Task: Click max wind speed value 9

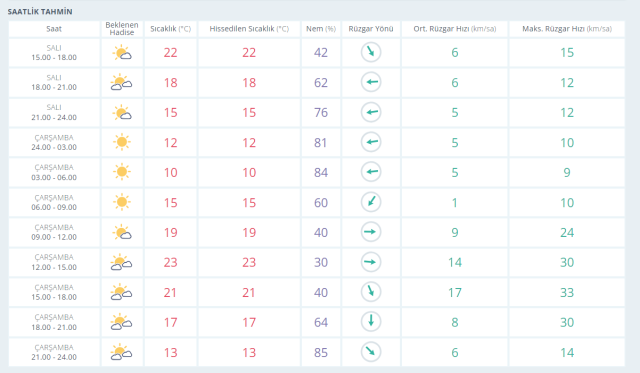Action: tap(567, 173)
